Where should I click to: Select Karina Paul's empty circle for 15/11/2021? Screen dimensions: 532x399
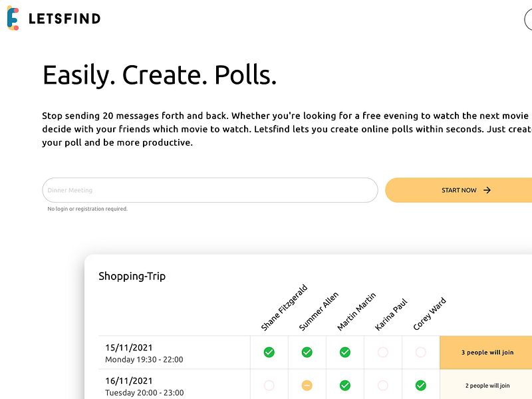pyautogui.click(x=383, y=352)
